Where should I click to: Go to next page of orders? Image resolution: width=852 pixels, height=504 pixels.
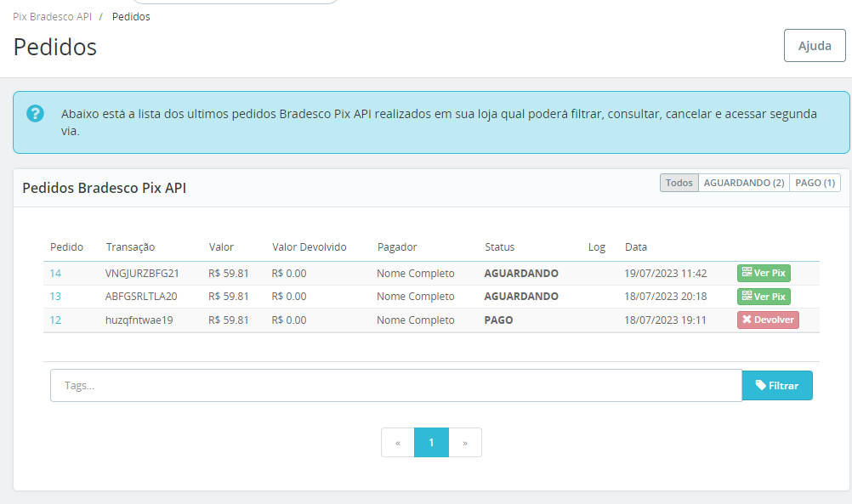(x=465, y=443)
